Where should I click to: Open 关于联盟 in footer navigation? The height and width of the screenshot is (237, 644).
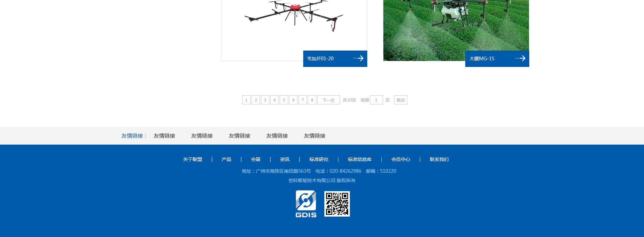point(193,159)
